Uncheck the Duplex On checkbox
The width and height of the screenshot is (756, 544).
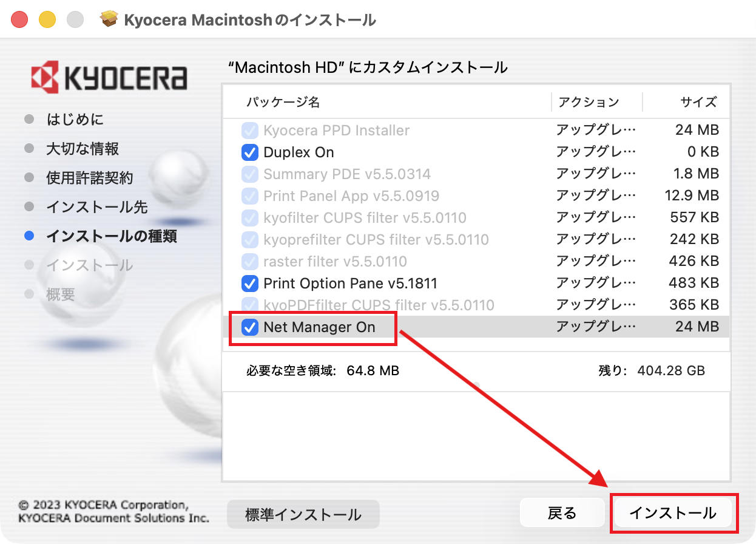pos(249,152)
